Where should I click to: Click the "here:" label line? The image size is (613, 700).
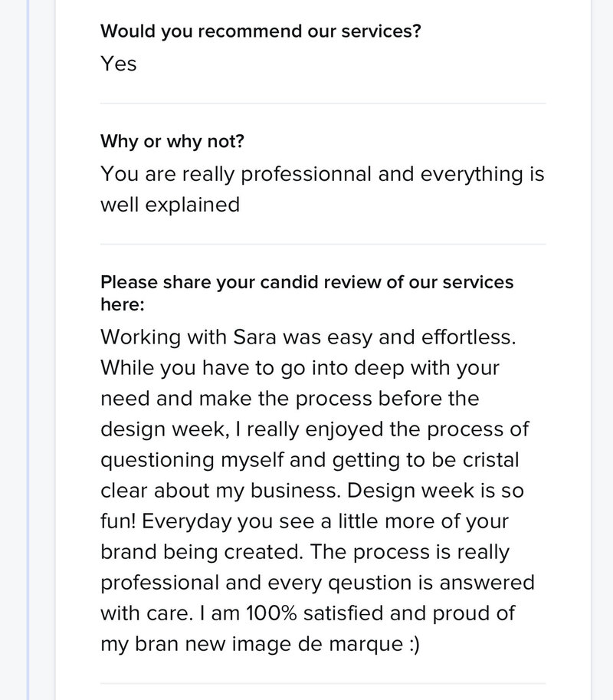[x=123, y=304]
